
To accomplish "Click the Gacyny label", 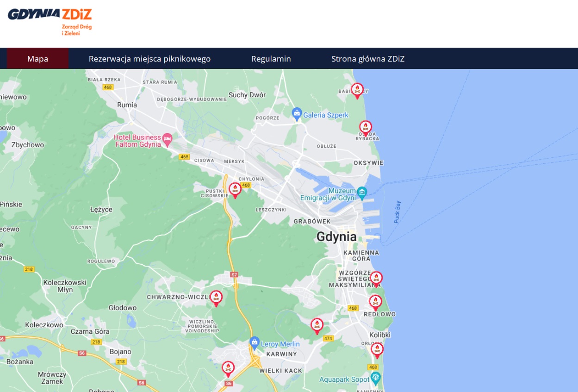I will [82, 227].
